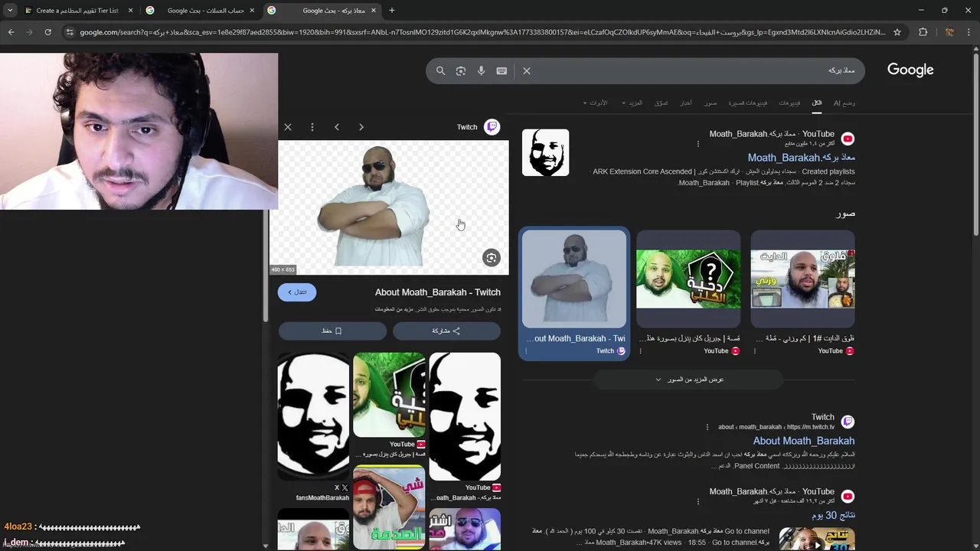Select the تسوّق shopping filter tab
This screenshot has height=551, width=980.
661,103
